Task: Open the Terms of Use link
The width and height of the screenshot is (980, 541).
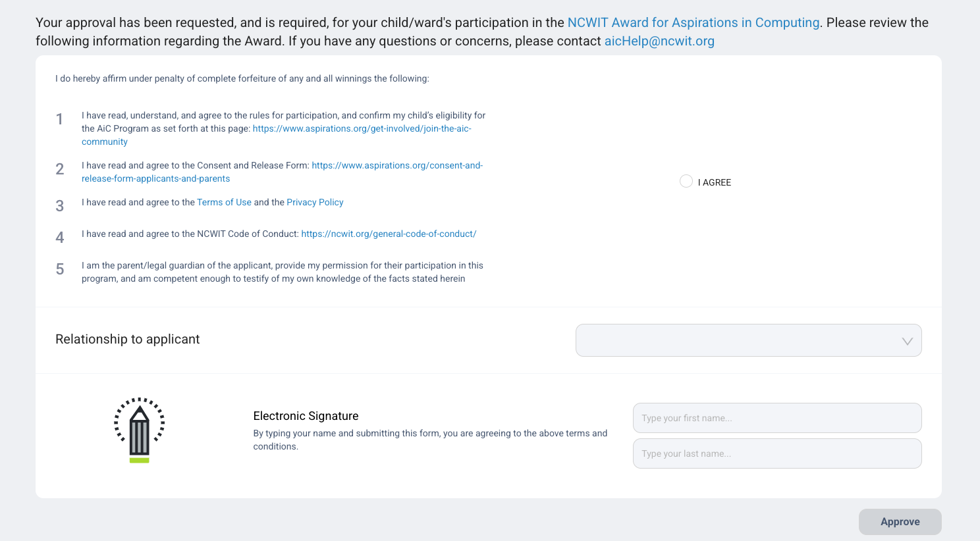Action: tap(224, 202)
